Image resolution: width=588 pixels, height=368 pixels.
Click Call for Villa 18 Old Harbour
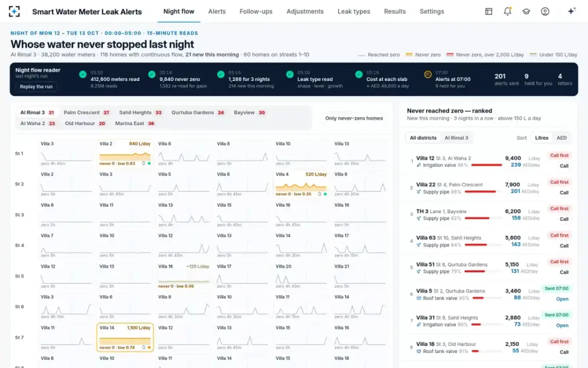click(x=564, y=352)
